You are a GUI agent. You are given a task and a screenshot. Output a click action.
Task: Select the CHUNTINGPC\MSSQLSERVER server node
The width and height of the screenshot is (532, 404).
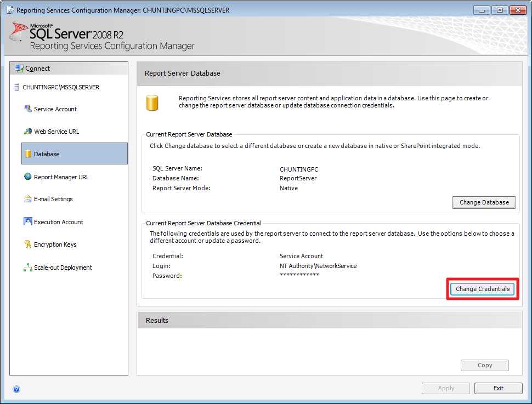pyautogui.click(x=61, y=87)
